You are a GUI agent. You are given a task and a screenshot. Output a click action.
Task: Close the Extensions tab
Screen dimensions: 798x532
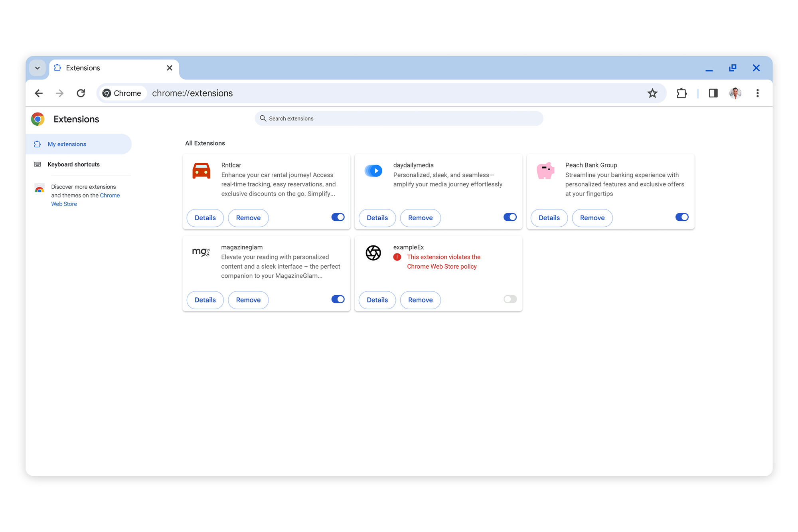point(170,68)
